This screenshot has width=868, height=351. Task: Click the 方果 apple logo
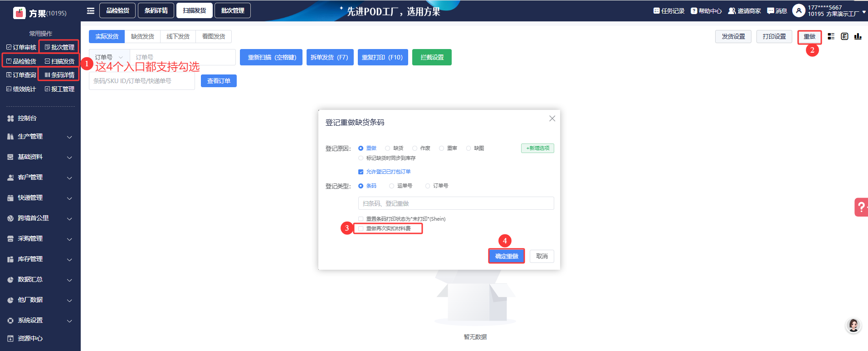click(20, 13)
